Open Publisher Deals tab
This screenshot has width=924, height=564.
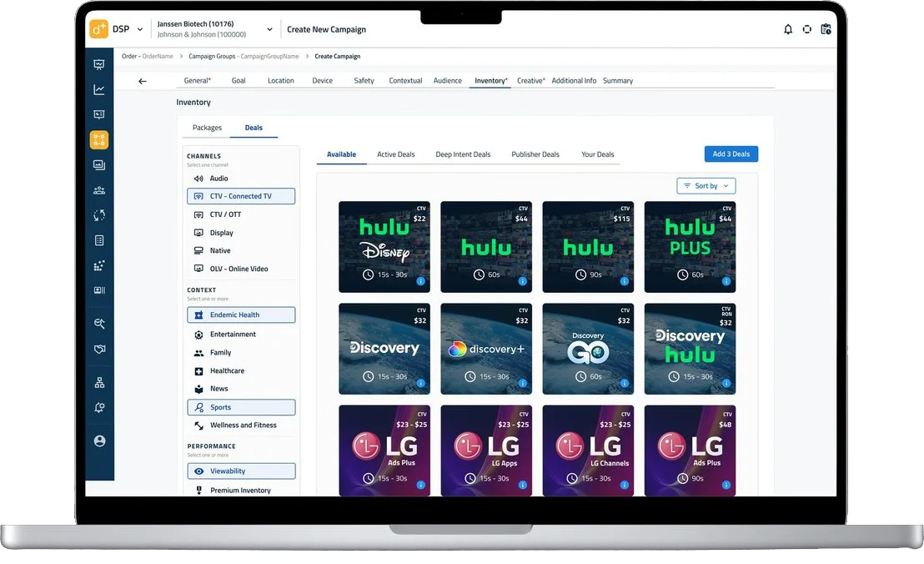click(535, 154)
